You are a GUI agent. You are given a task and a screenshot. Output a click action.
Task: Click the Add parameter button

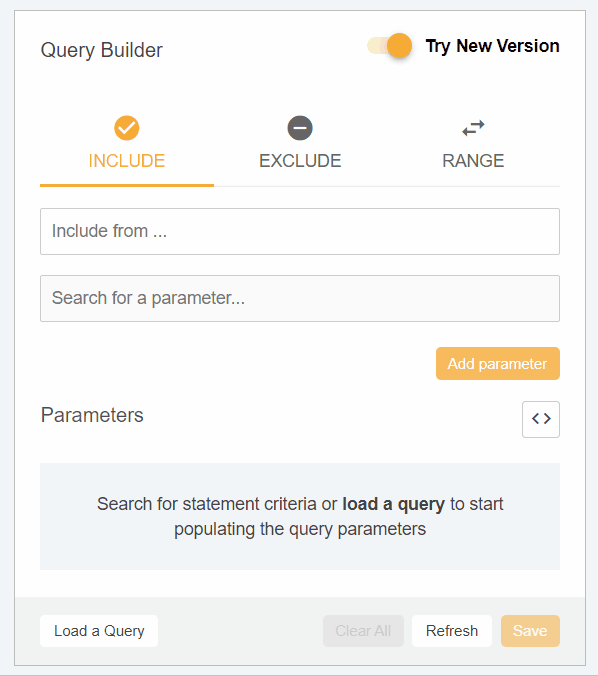(498, 363)
